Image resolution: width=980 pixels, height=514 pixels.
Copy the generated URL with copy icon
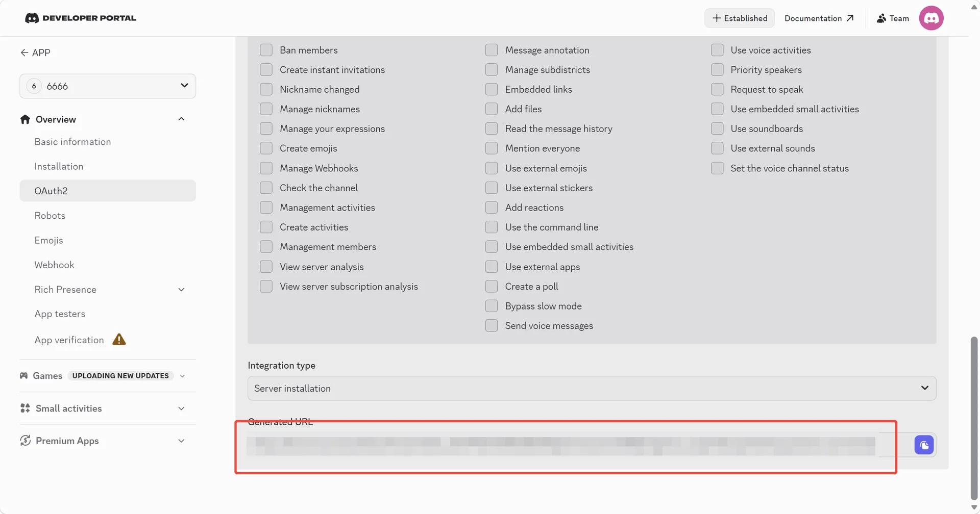[924, 445]
